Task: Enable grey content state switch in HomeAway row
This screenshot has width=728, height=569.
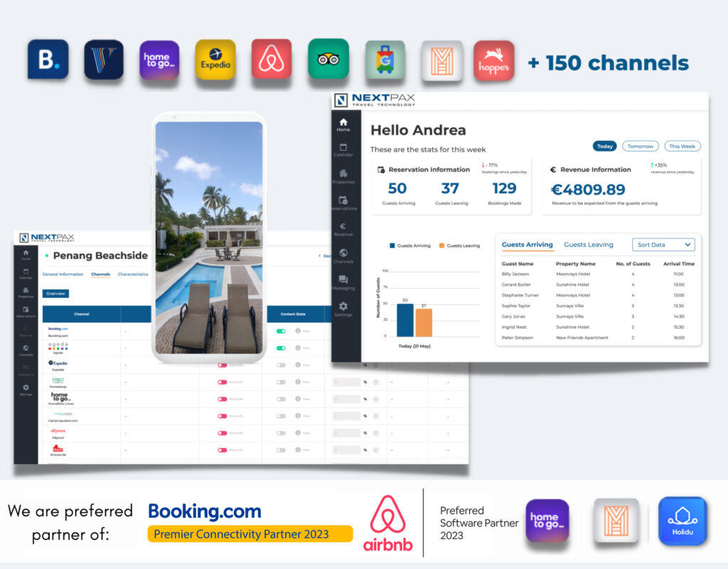Action: [x=281, y=382]
